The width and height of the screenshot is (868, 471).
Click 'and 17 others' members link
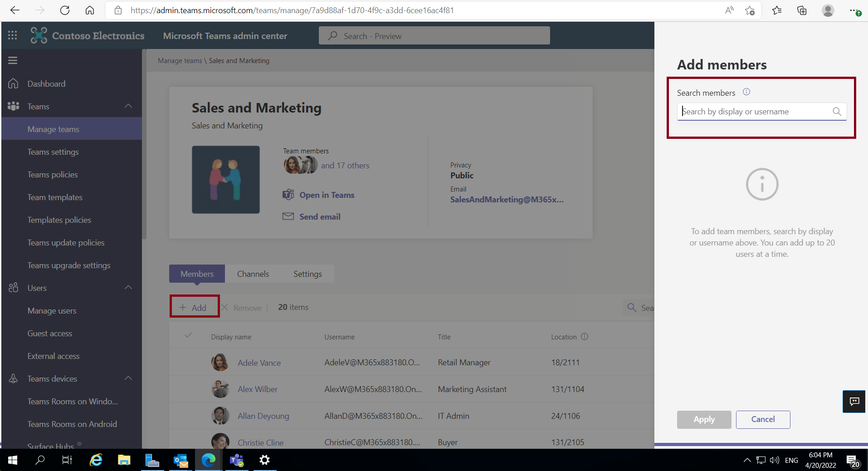(345, 166)
